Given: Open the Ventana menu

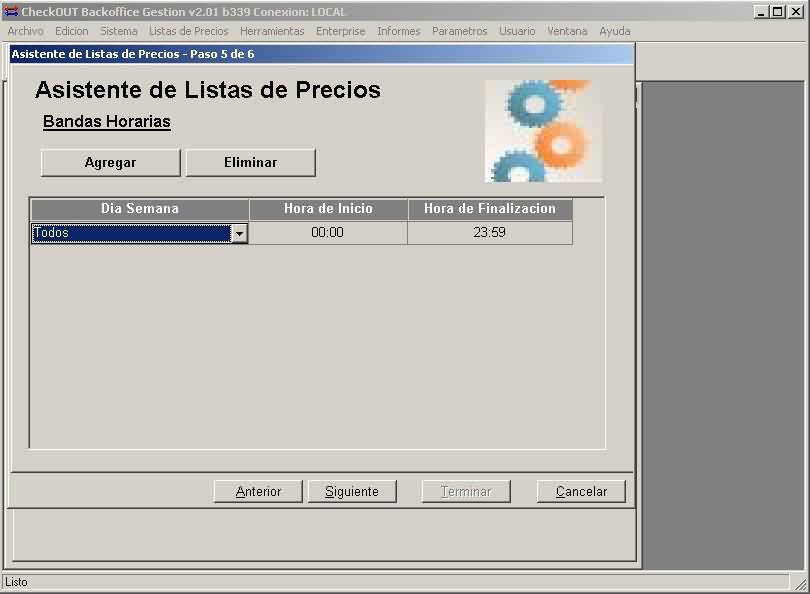Looking at the screenshot, I should (567, 31).
